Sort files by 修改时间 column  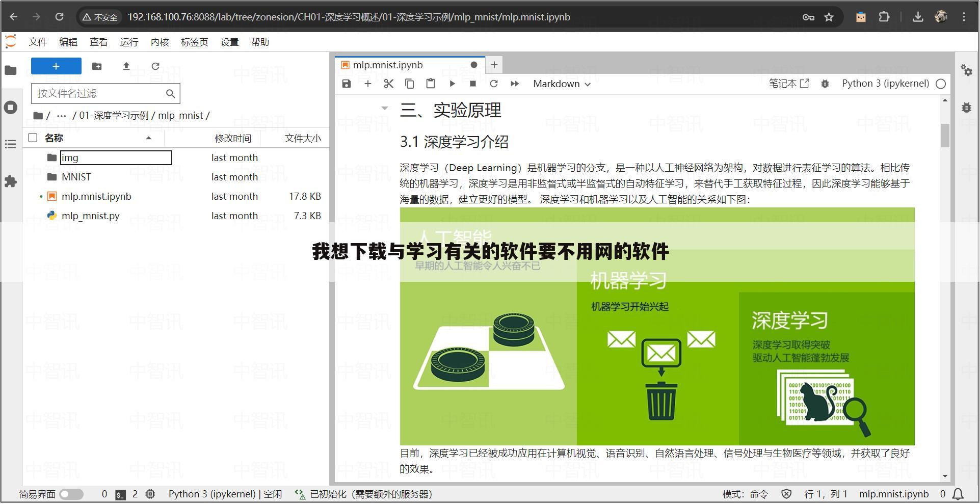[232, 138]
